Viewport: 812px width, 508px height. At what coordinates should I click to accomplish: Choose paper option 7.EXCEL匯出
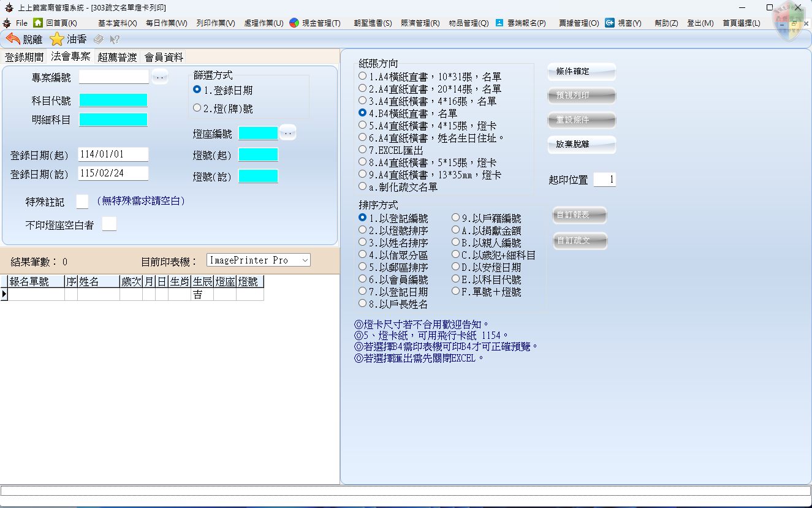[x=363, y=150]
